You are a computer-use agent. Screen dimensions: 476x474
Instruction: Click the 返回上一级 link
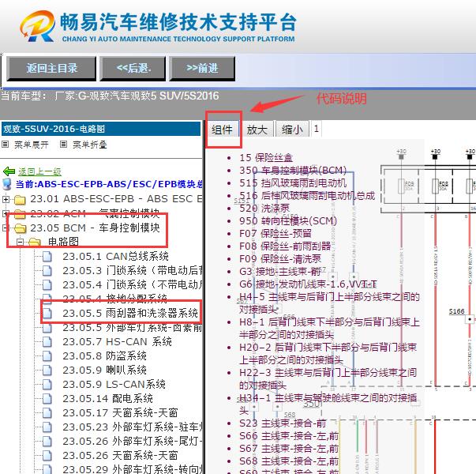pyautogui.click(x=39, y=171)
